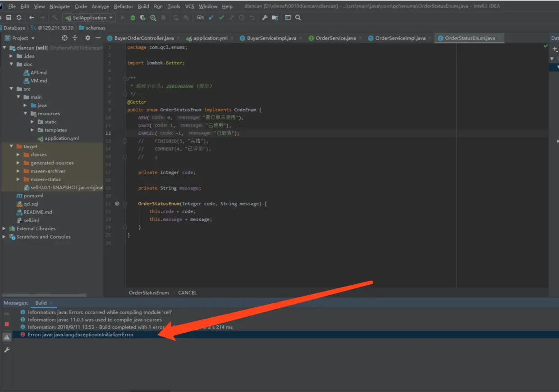
Task: Open the Refactor menu
Action: [123, 6]
